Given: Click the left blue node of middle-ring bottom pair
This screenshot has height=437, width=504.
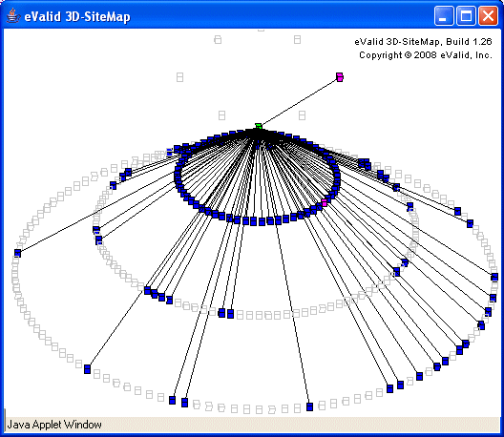Looking at the screenshot, I should (x=221, y=313).
